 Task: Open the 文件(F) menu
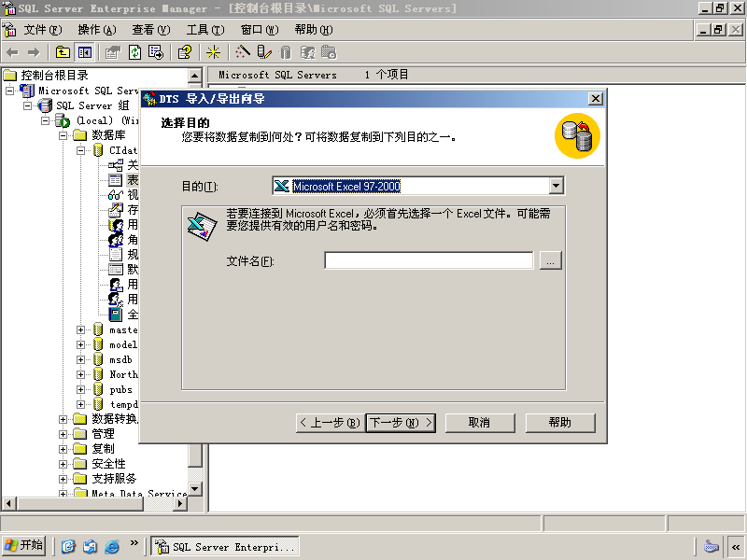[x=43, y=30]
